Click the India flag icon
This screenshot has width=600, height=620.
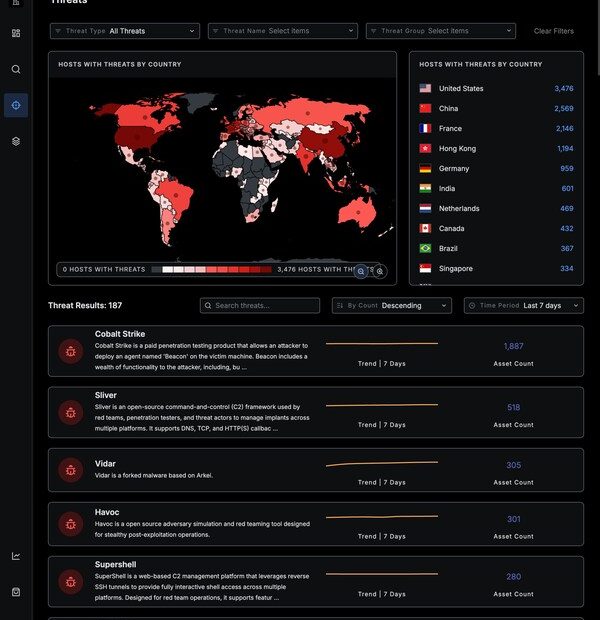[x=425, y=189]
